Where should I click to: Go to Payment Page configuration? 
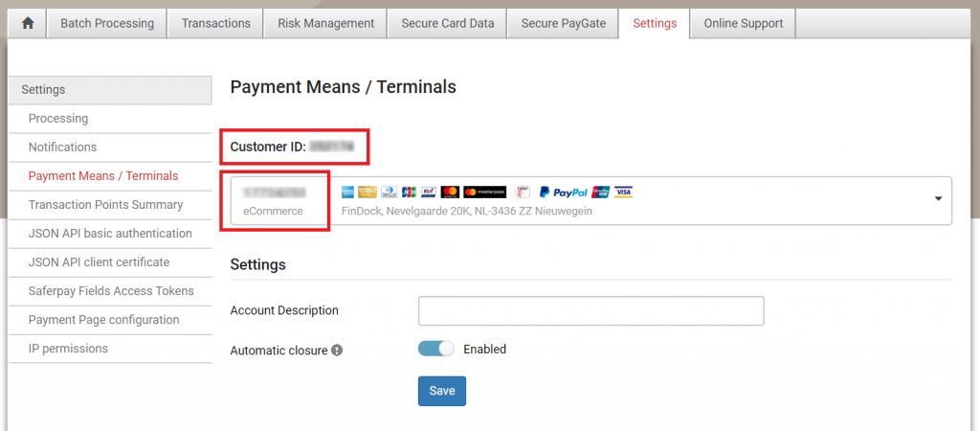click(x=103, y=320)
